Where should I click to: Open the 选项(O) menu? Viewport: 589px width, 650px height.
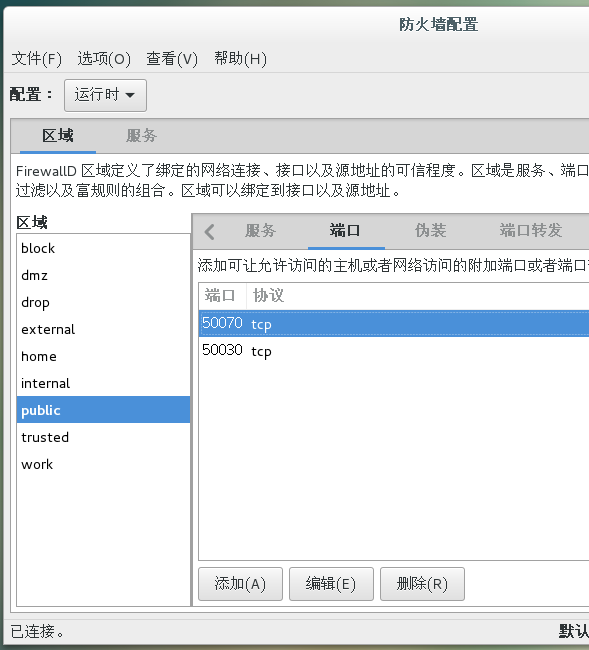pyautogui.click(x=104, y=58)
